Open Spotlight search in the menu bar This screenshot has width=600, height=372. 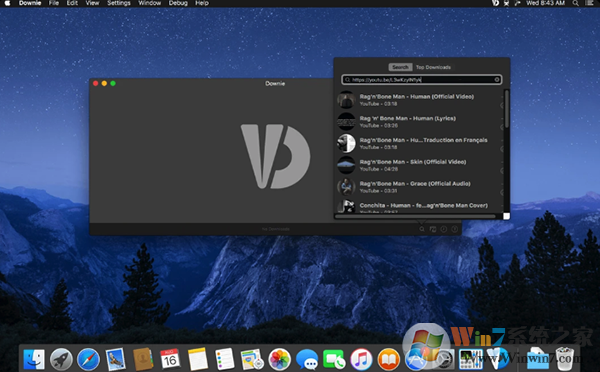coord(575,3)
